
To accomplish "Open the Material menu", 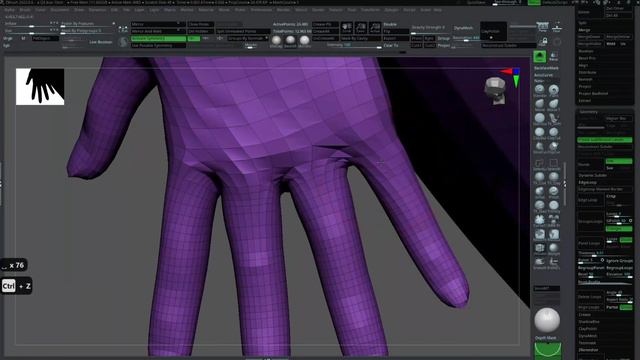I will point(206,9).
